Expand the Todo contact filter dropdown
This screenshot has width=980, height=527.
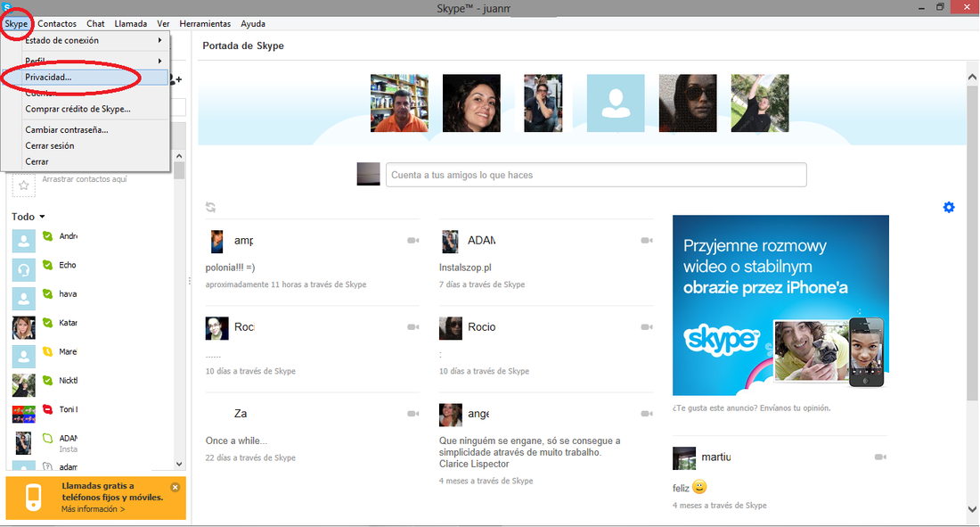[x=29, y=217]
